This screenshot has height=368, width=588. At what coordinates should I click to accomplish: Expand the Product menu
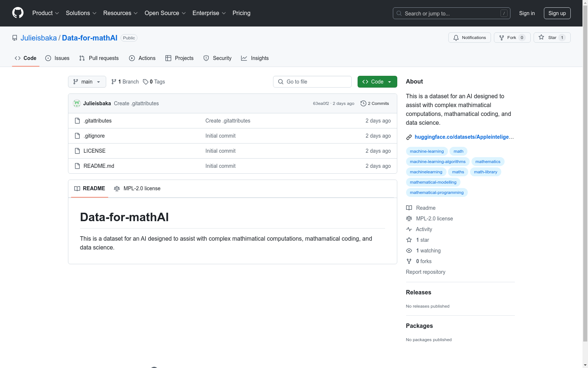click(x=46, y=13)
